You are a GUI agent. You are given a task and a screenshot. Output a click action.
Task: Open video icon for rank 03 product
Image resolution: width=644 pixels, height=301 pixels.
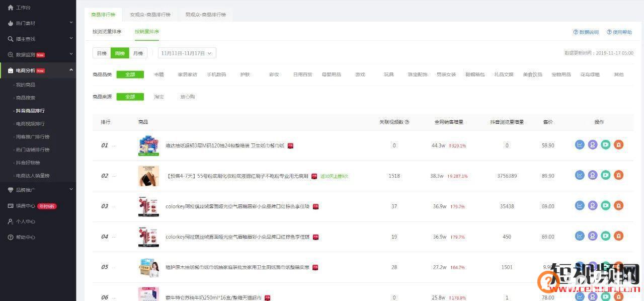pos(606,206)
